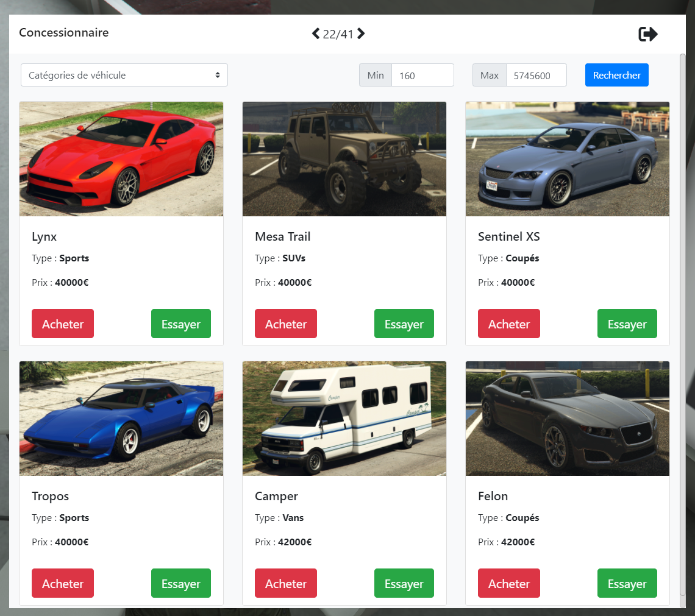
Task: Essayer the Tropos sports car
Action: click(x=180, y=583)
